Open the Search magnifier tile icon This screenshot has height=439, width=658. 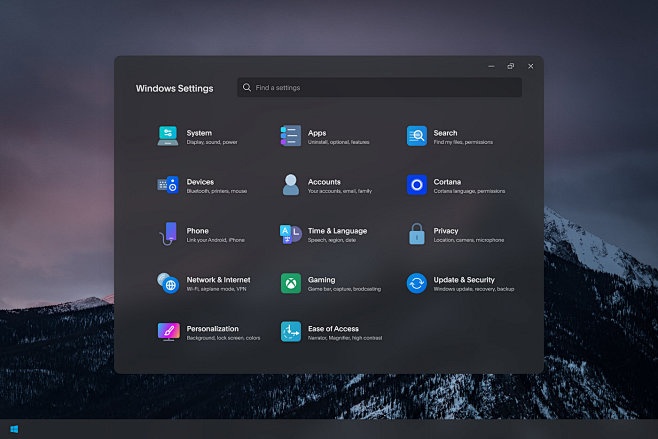tap(417, 136)
